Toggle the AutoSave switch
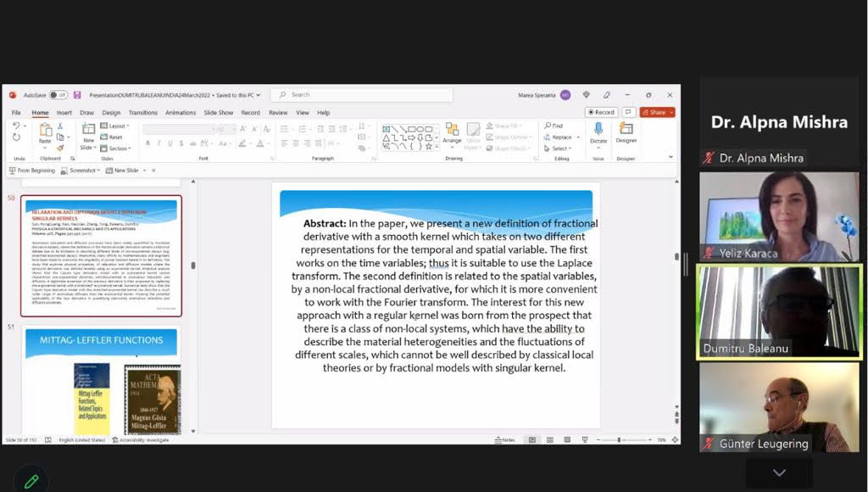The height and width of the screenshot is (492, 868). coord(57,95)
